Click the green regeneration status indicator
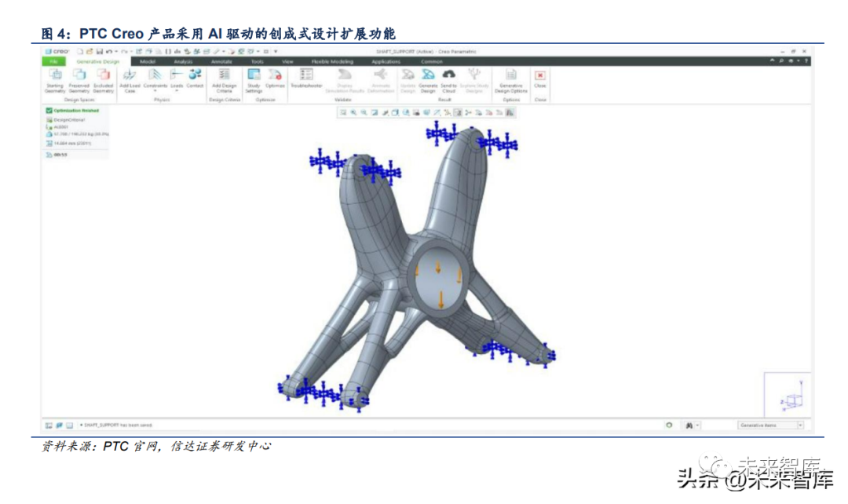Image resolution: width=848 pixels, height=504 pixels. pos(669,425)
